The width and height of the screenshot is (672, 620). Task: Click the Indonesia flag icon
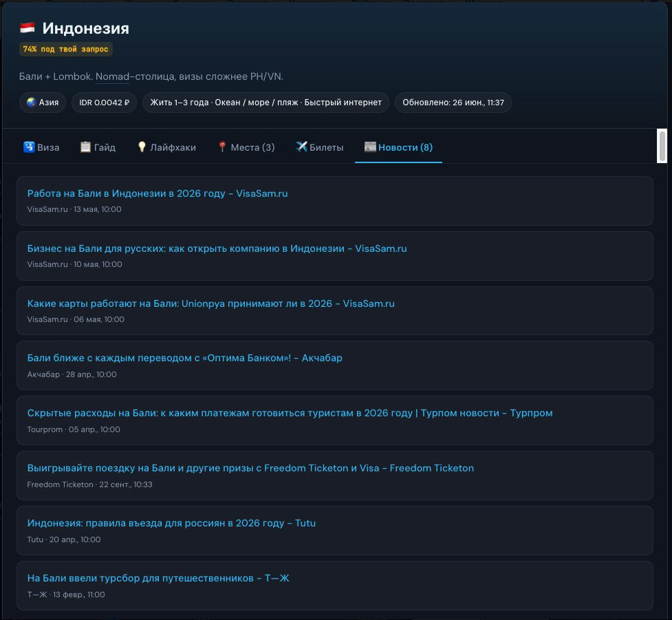click(27, 28)
